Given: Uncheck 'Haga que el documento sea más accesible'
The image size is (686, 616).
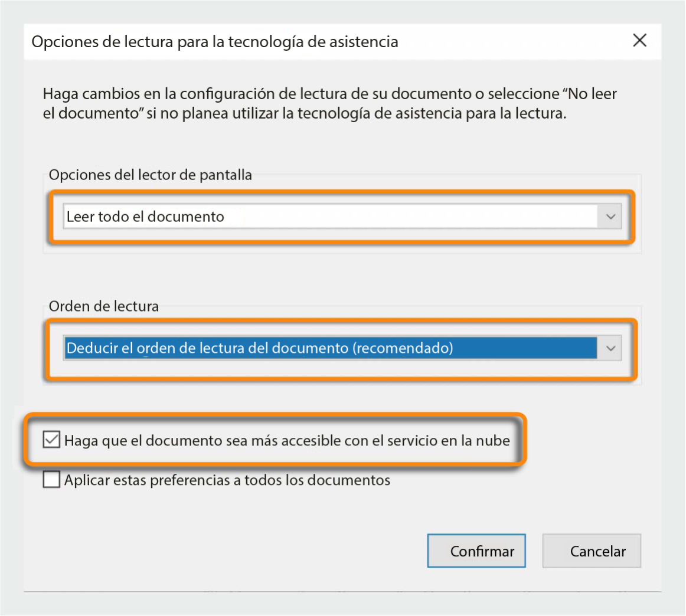Looking at the screenshot, I should point(51,440).
